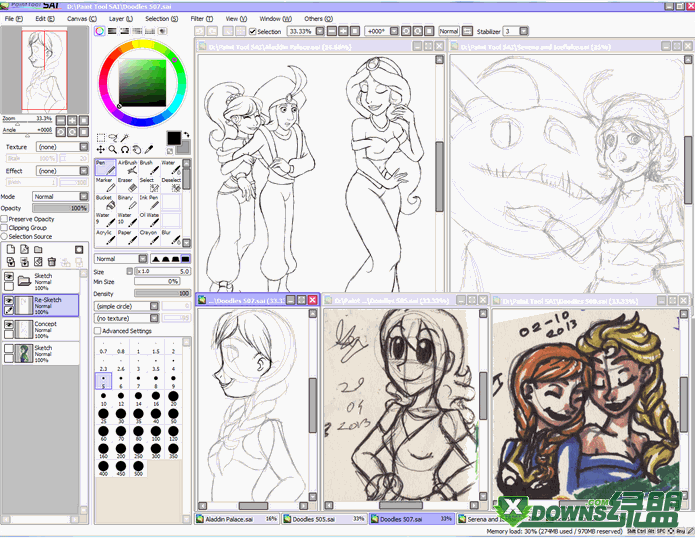Click the Min Size value field
695x538 pixels.
click(157, 281)
